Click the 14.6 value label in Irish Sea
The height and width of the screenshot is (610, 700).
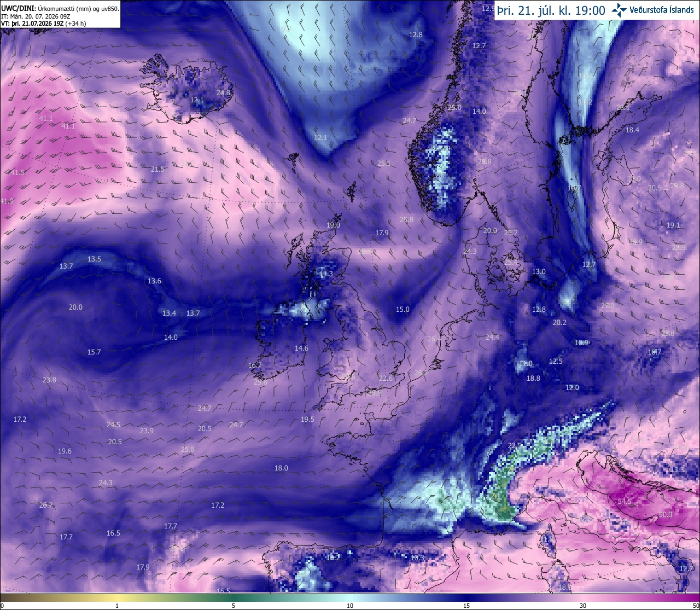pos(301,348)
